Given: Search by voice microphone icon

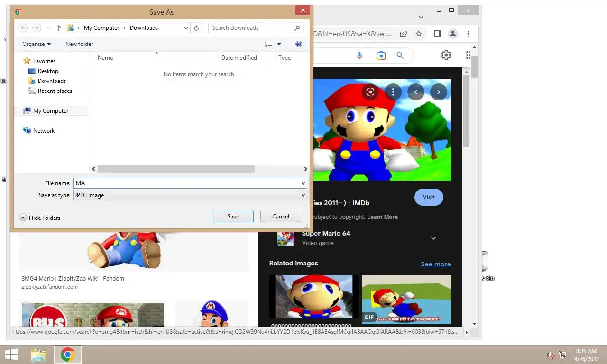Looking at the screenshot, I should point(359,55).
